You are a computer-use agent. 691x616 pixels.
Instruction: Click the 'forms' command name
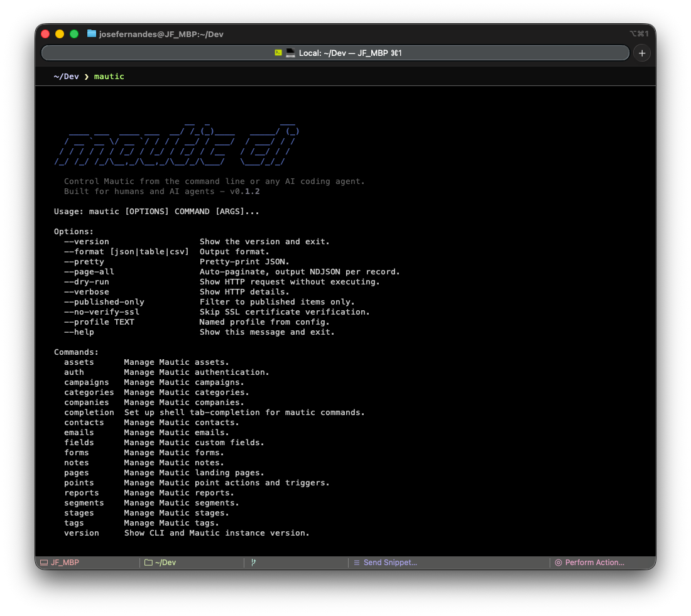[76, 453]
